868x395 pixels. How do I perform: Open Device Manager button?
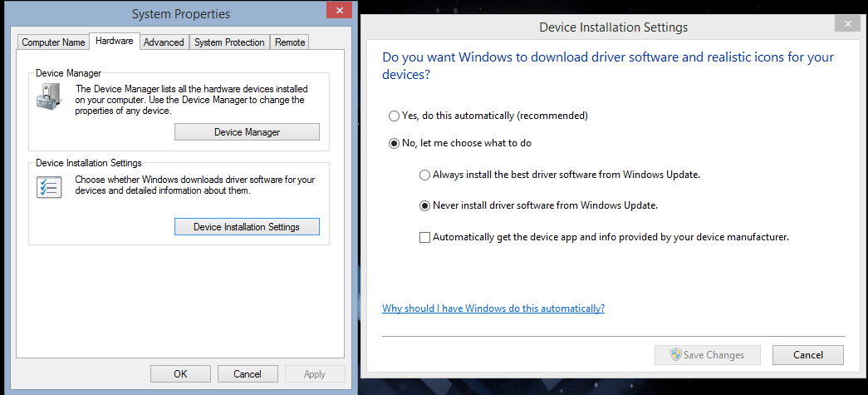tap(247, 132)
